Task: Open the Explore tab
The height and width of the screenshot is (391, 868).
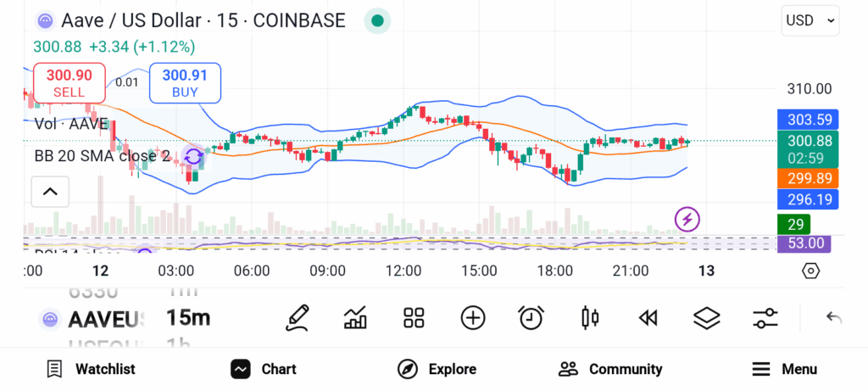Action: tap(437, 369)
